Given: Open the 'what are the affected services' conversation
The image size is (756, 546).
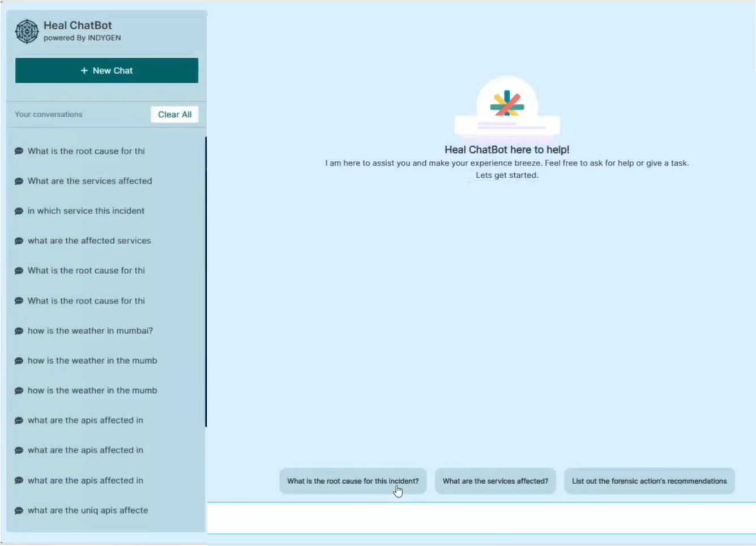Looking at the screenshot, I should pos(89,241).
